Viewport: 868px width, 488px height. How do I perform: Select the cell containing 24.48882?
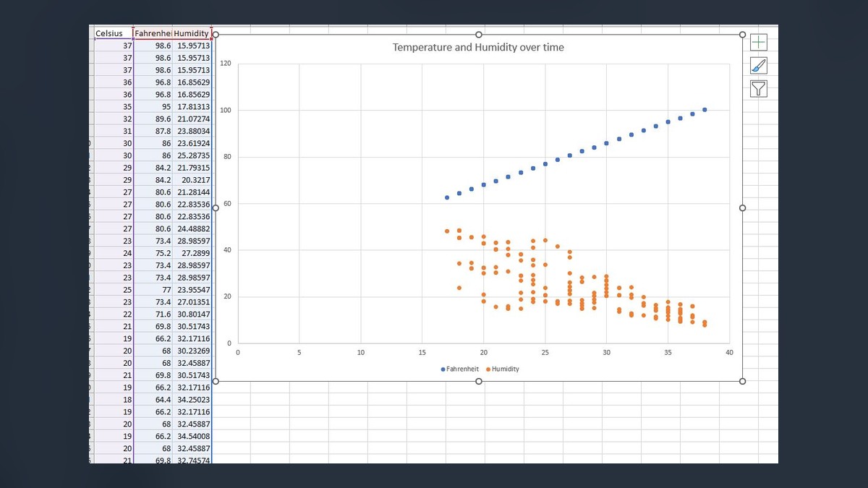coord(192,229)
